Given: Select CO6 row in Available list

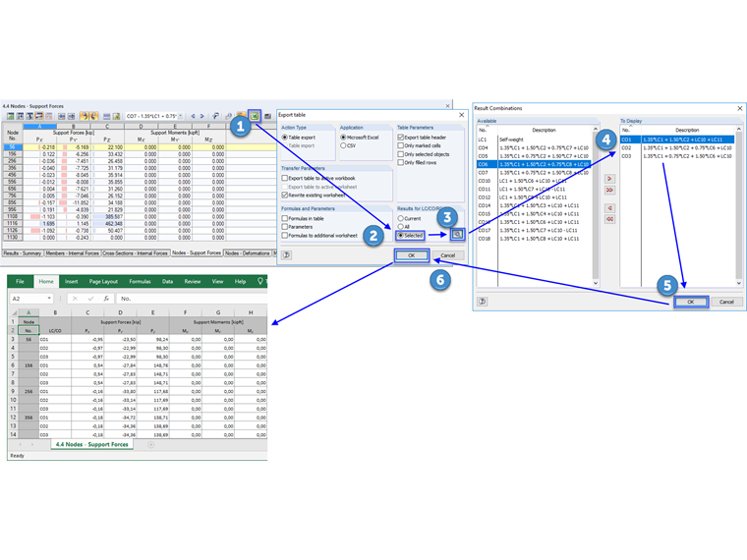Looking at the screenshot, I should tap(534, 164).
